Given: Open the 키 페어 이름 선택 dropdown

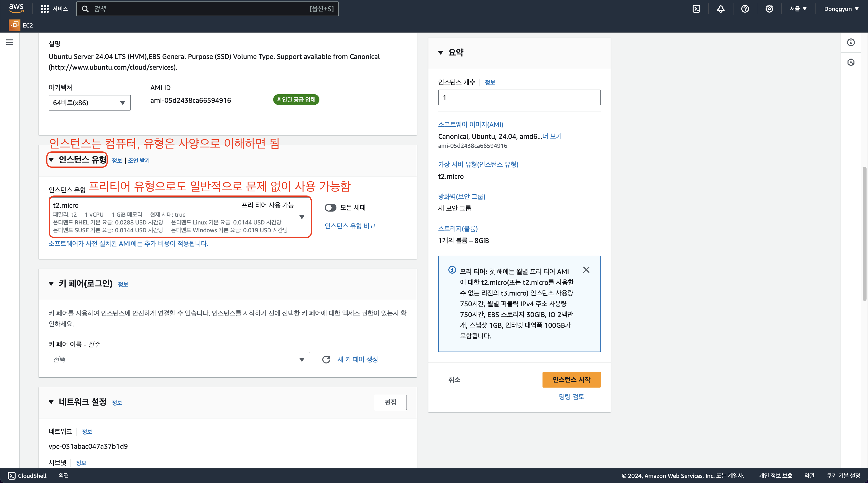Looking at the screenshot, I should pos(179,360).
